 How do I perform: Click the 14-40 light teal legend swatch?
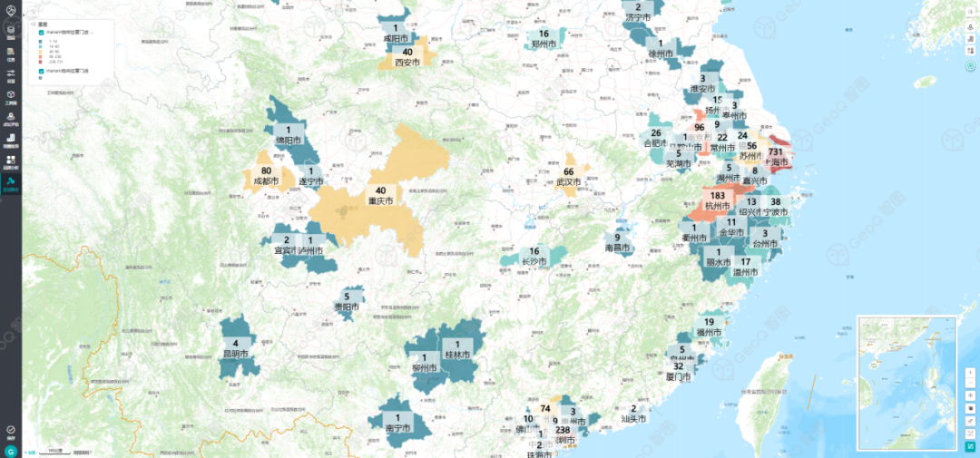pyautogui.click(x=41, y=47)
